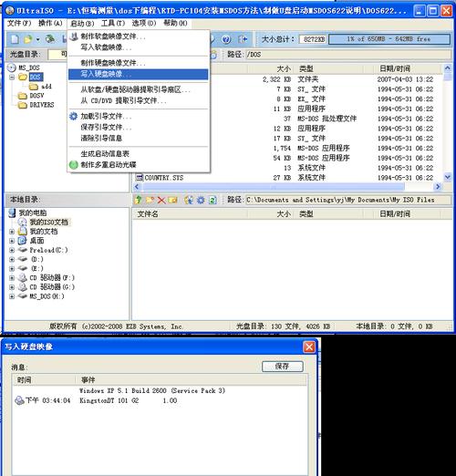456x476 pixels.
Task: Click the Open CD/DVD disc toolbar icon
Action: (50, 39)
